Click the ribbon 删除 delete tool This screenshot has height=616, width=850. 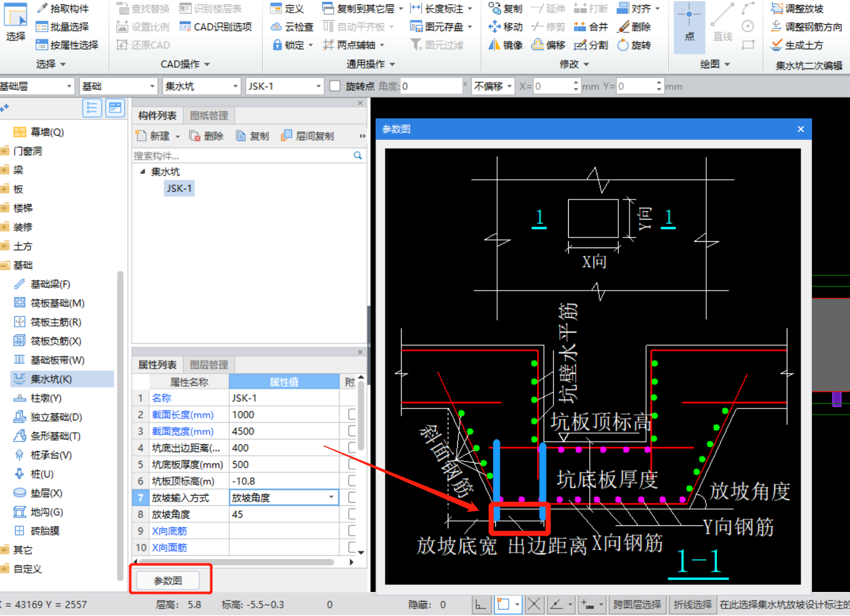pyautogui.click(x=634, y=27)
